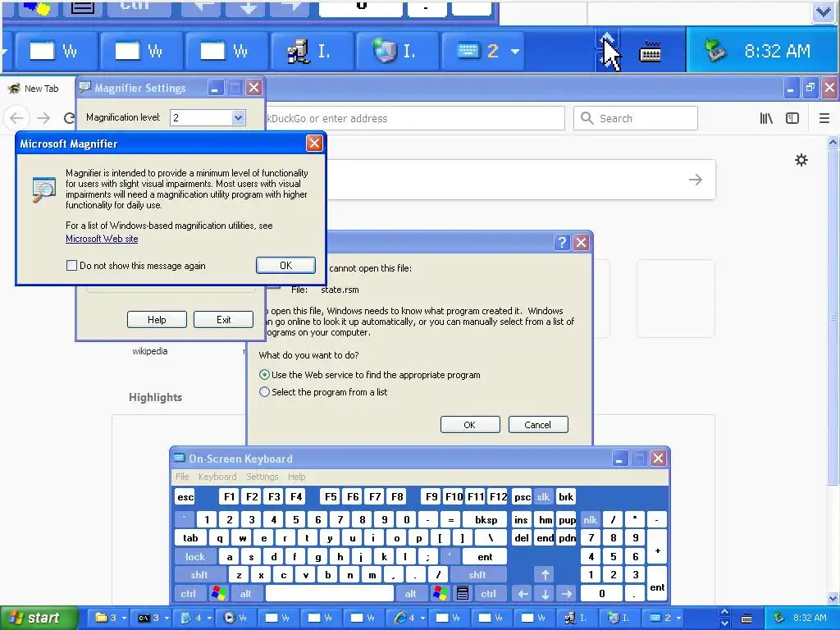Click OK in Microsoft Magnifier message
The height and width of the screenshot is (630, 840).
pos(285,265)
